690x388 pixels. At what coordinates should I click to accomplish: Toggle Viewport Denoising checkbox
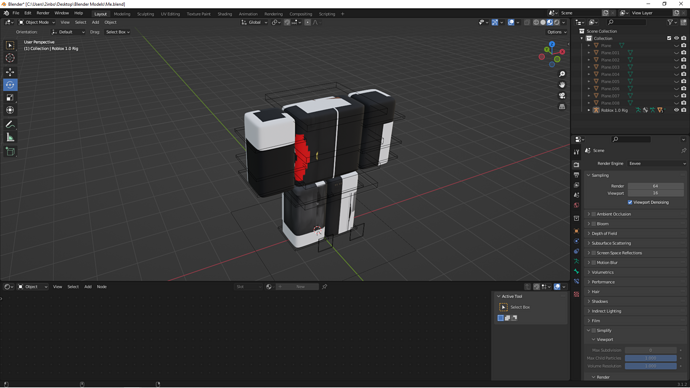630,202
